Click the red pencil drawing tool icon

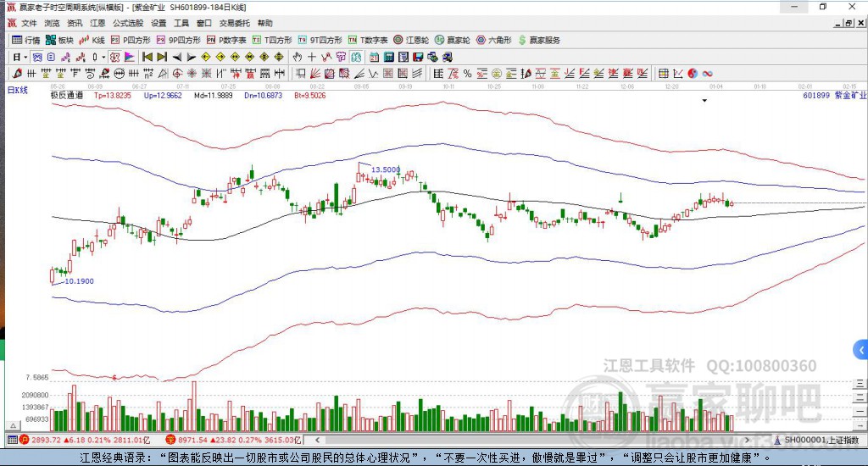(x=17, y=73)
